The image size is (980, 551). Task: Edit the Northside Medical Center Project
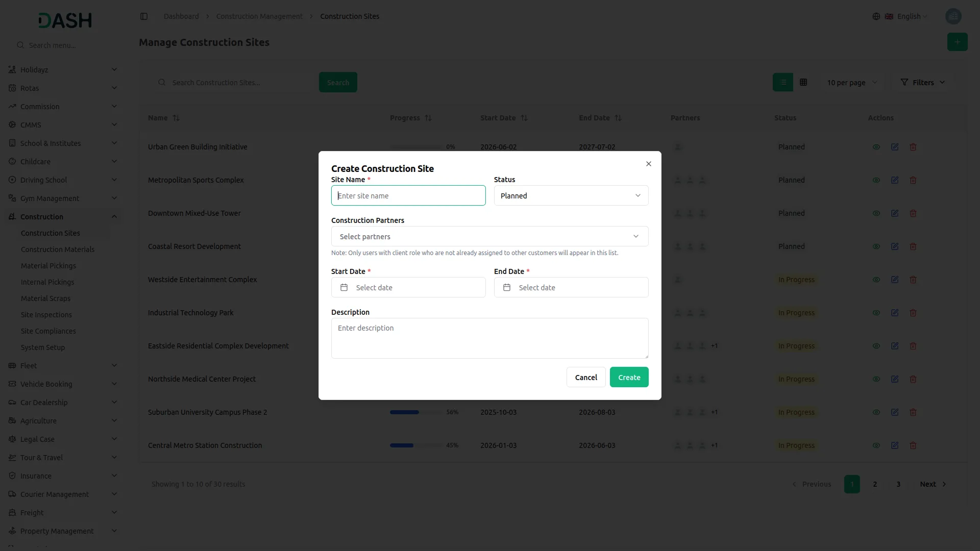(895, 379)
